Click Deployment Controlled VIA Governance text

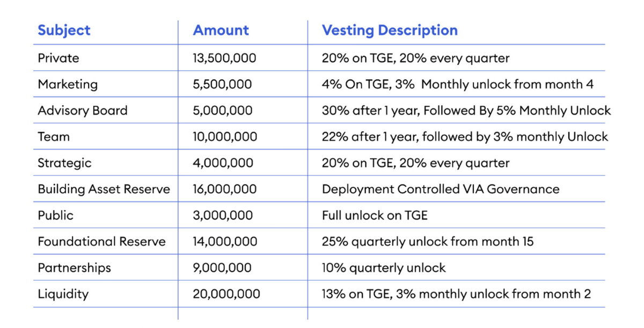tap(440, 189)
